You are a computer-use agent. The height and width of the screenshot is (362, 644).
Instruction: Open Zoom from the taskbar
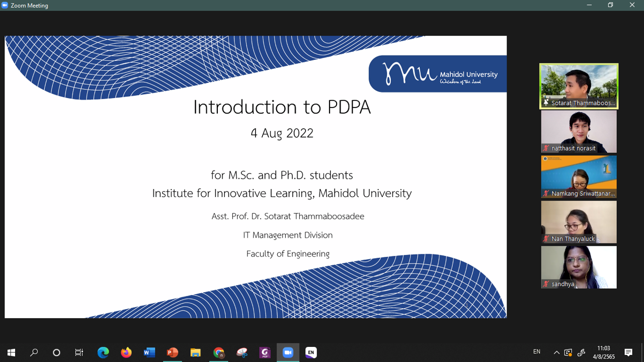[x=288, y=352]
